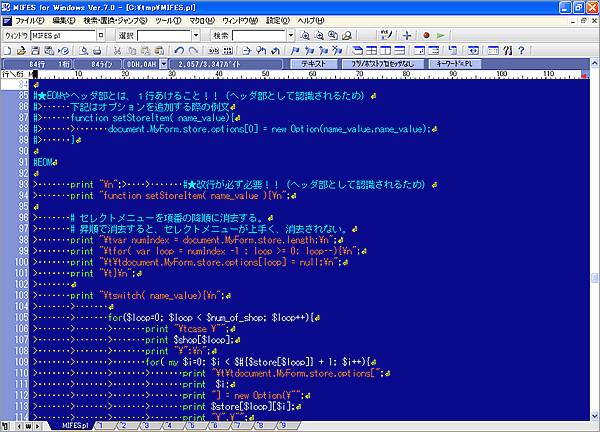Viewport: 600px width, 432px height.
Task: Click the cascade windows icon
Action: pyautogui.click(x=357, y=51)
